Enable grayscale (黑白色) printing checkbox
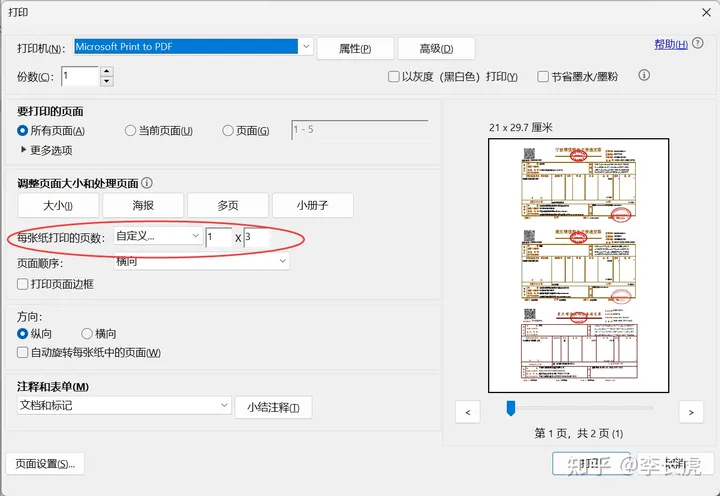720x496 pixels. point(394,77)
